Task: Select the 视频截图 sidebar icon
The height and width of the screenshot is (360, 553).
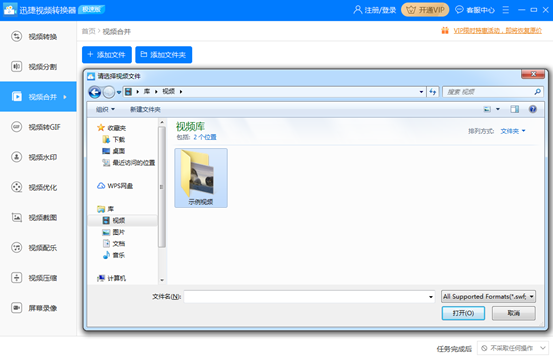Action: [16, 217]
